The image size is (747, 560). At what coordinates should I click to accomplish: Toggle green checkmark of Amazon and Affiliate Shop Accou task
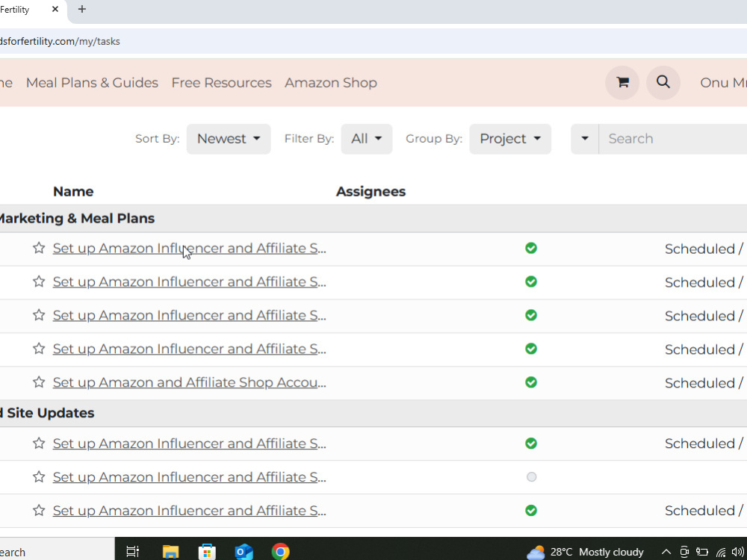[530, 382]
